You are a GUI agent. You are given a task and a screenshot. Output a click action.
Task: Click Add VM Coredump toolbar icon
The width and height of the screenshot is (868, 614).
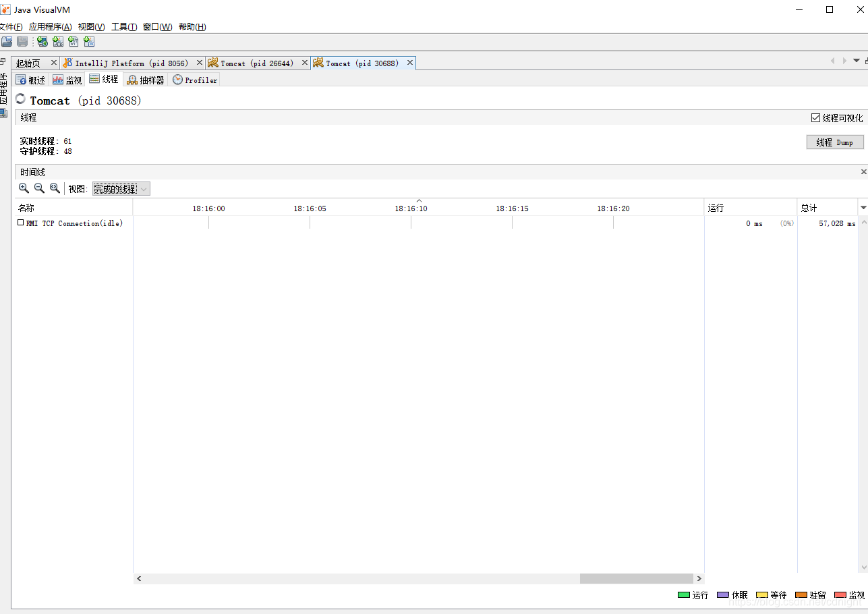pyautogui.click(x=74, y=42)
